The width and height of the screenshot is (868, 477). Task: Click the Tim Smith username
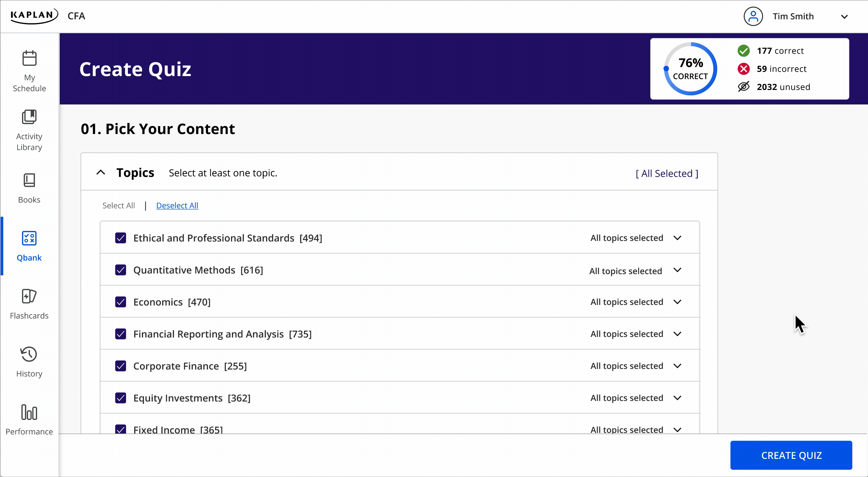pyautogui.click(x=793, y=16)
